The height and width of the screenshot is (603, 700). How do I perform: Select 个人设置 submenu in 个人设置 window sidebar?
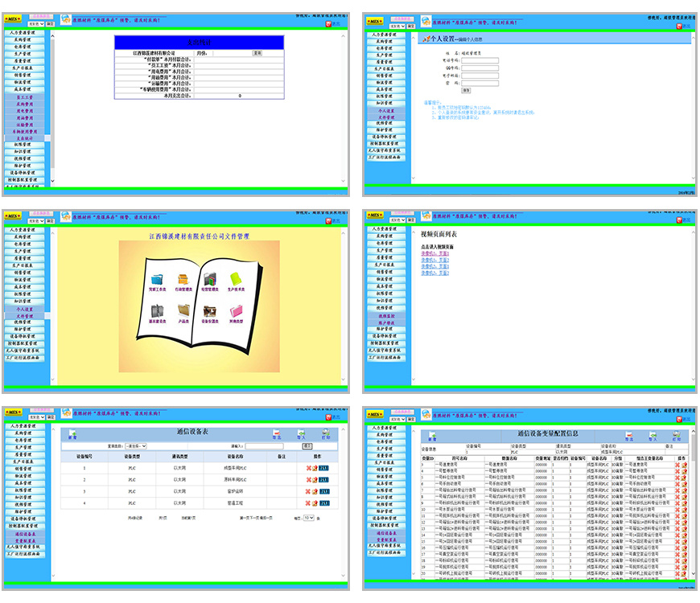coord(386,111)
